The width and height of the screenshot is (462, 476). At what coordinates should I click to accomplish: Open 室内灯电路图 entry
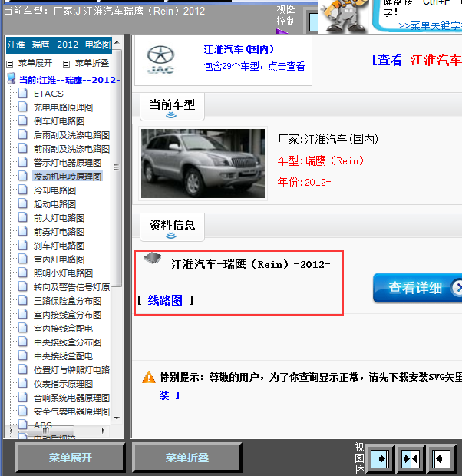point(59,259)
